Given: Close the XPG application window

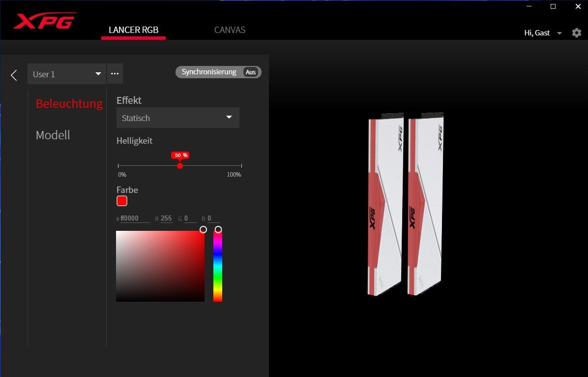Looking at the screenshot, I should [578, 6].
